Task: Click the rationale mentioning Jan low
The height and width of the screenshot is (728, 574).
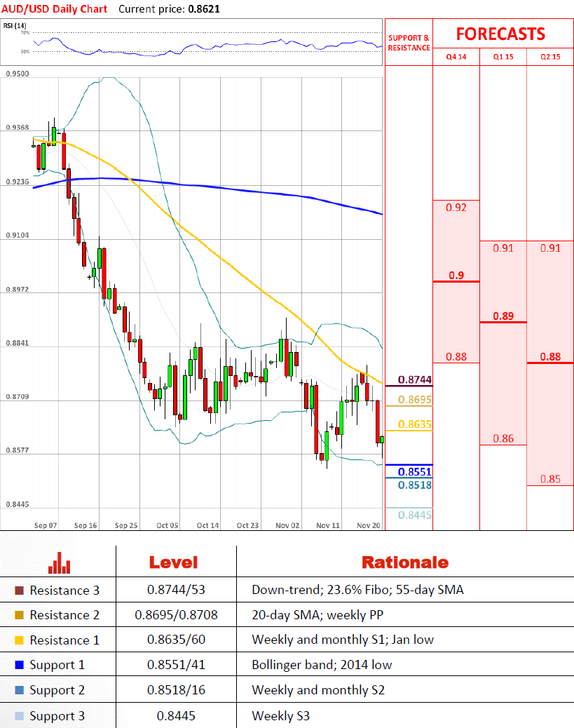Action: click(x=343, y=640)
